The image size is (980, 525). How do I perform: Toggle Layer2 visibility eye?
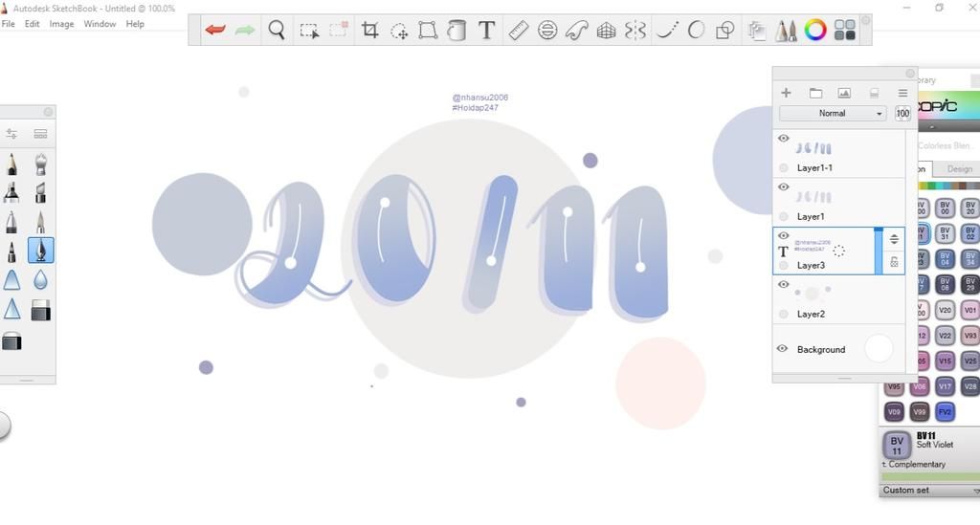(783, 284)
